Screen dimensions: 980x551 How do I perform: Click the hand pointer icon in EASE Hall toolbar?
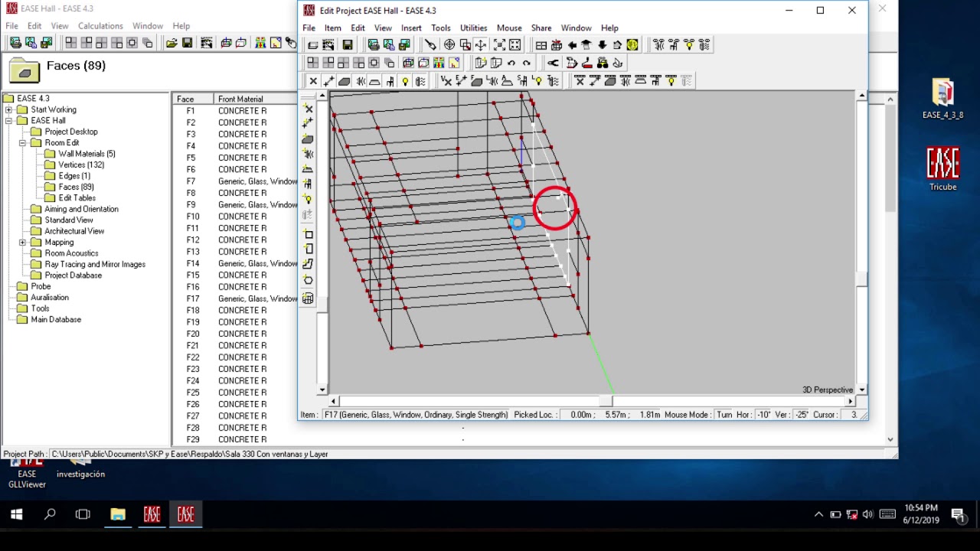pos(291,43)
